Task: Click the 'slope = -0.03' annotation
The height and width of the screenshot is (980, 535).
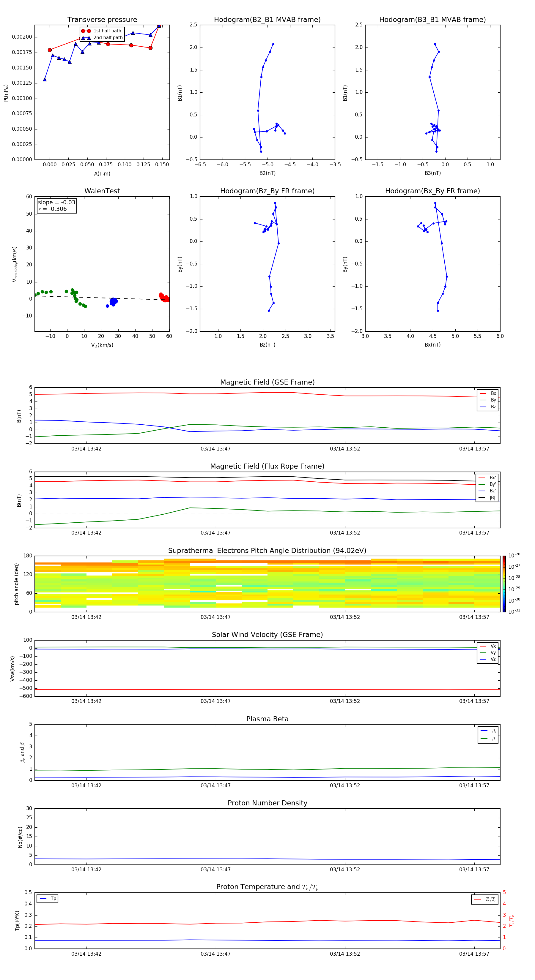Action: point(56,203)
